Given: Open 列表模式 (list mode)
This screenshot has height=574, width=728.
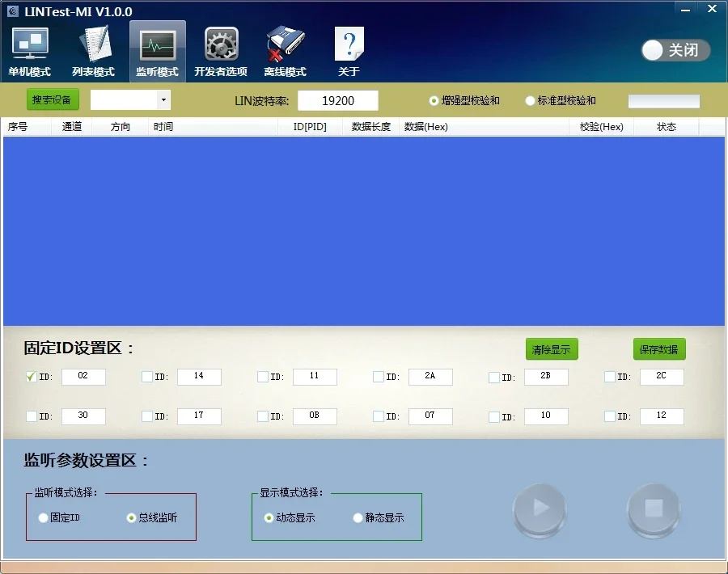Looking at the screenshot, I should (x=93, y=50).
